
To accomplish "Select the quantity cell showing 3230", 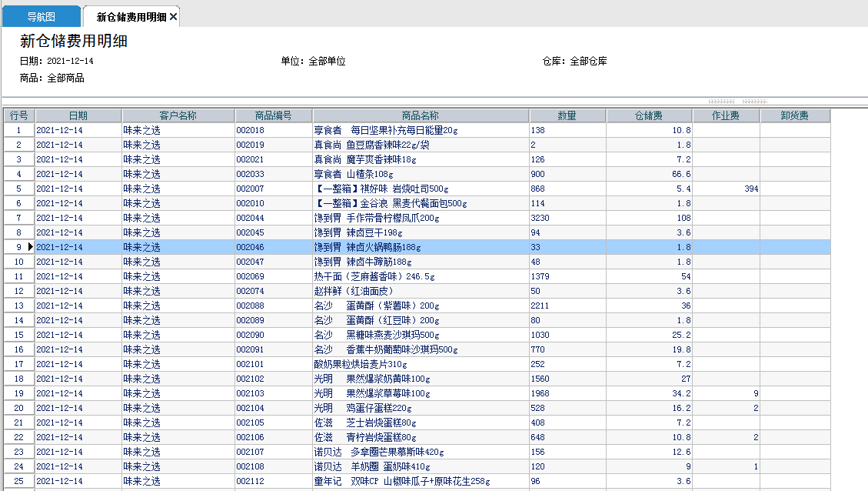I will [567, 218].
